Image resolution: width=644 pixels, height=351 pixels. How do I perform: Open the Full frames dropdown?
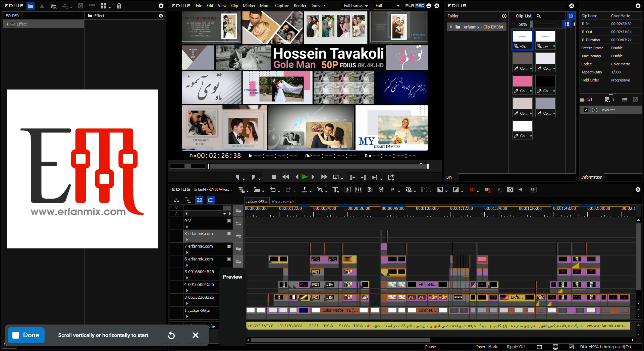355,6
